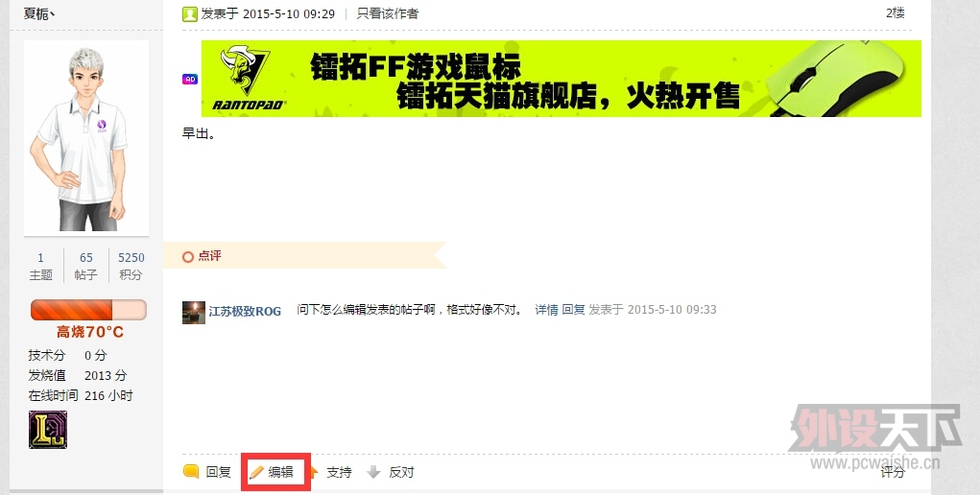
Task: Click the 只看该作者 link
Action: click(388, 13)
